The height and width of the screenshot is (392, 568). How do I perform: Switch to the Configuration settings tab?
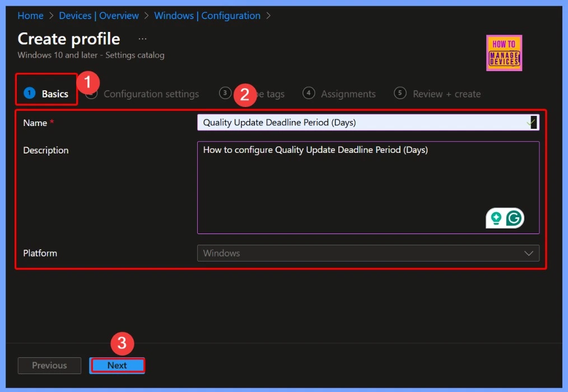151,94
